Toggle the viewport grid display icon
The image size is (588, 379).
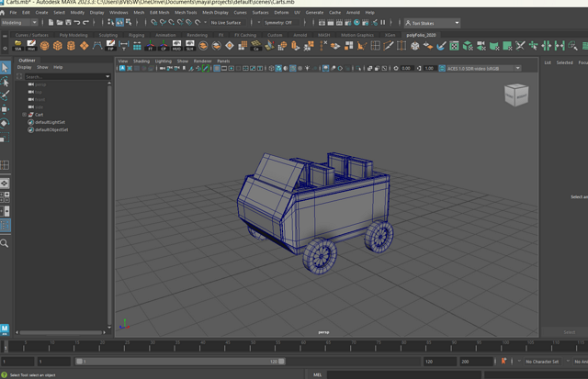(x=217, y=68)
